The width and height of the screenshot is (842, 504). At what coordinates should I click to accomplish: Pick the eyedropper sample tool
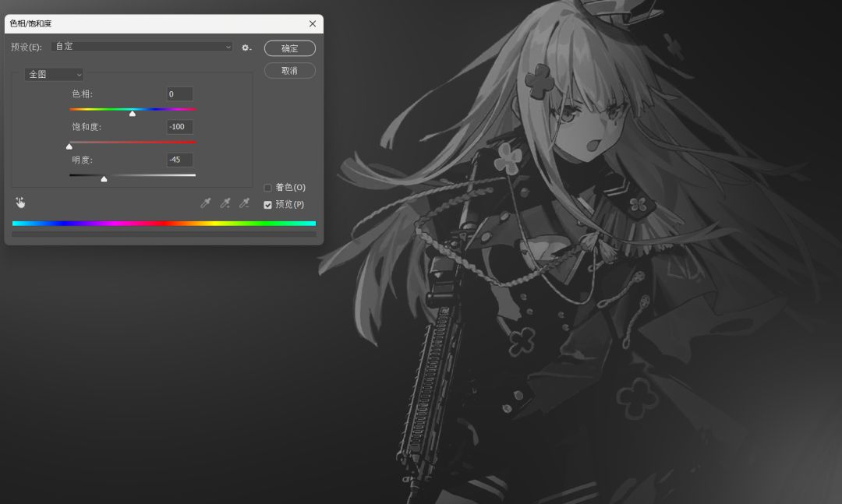coord(206,203)
